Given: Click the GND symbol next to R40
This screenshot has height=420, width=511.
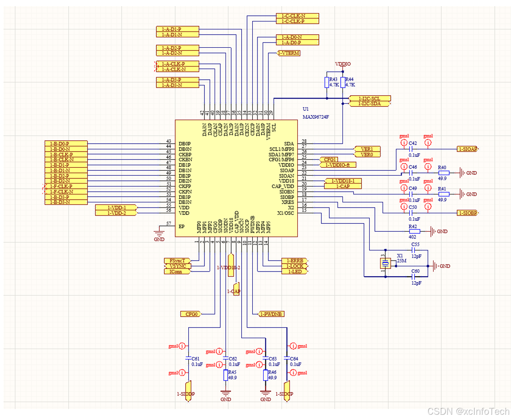Looking at the screenshot, I should 469,173.
